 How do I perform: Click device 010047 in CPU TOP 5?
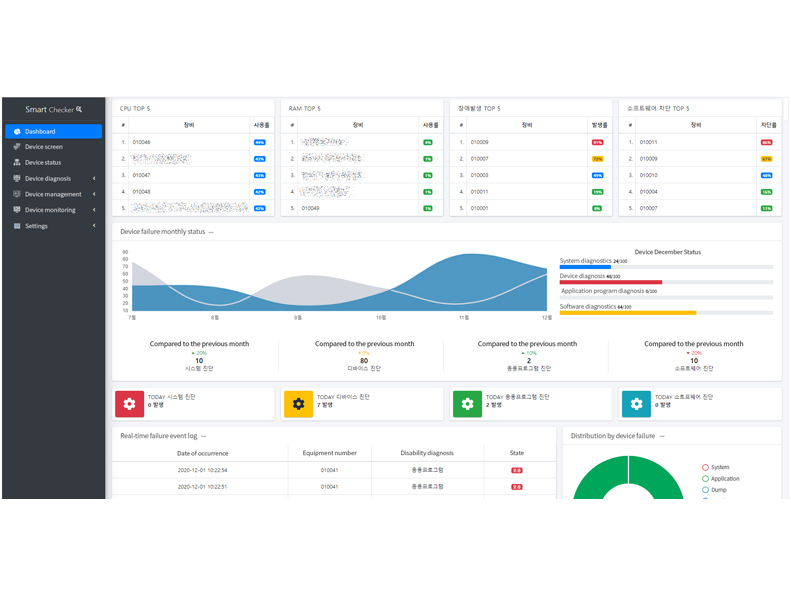pyautogui.click(x=141, y=175)
